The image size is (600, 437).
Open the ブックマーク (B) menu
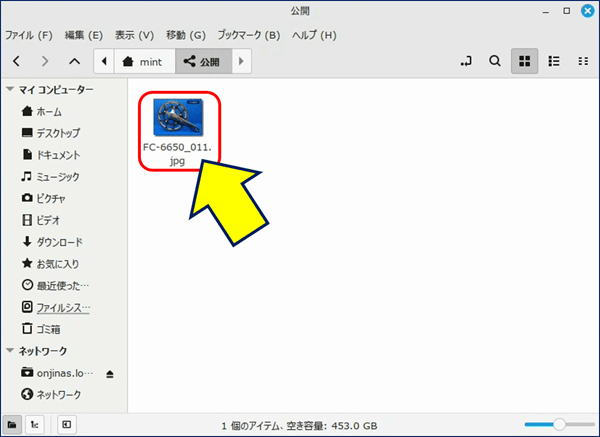[x=249, y=35]
